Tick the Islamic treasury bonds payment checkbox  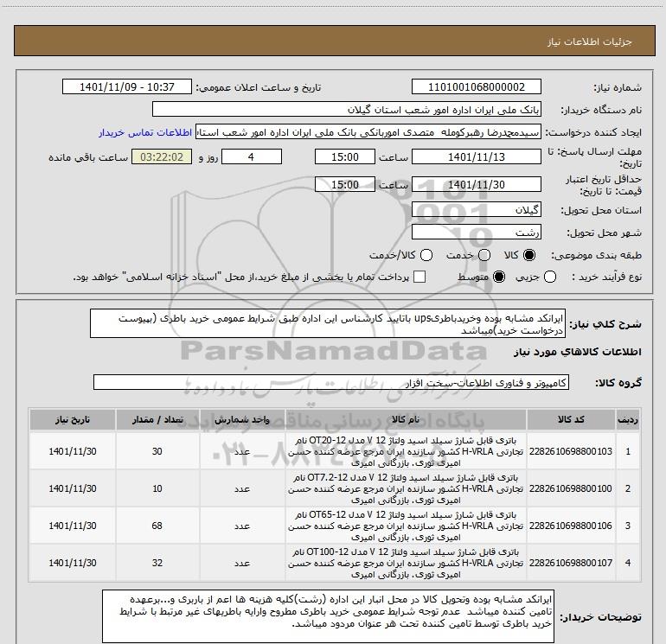point(419,277)
